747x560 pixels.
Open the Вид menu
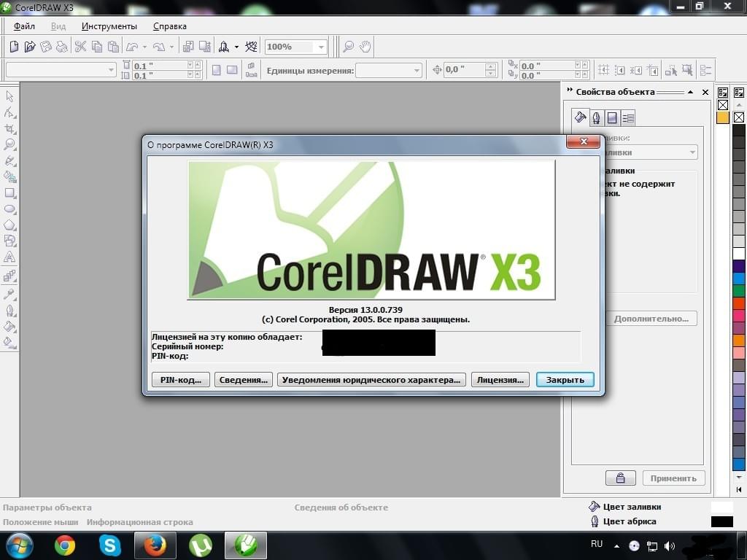(58, 26)
